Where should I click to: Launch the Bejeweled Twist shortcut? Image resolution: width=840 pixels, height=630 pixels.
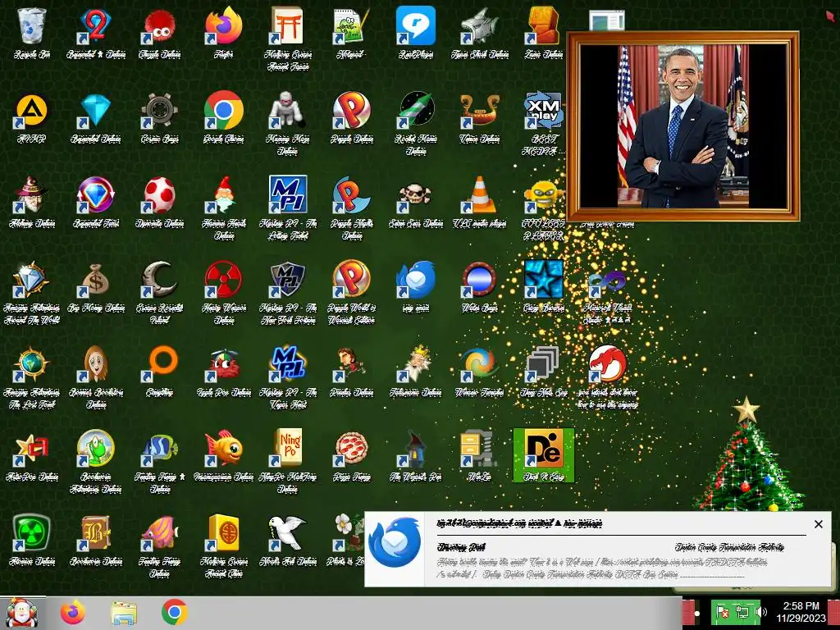[x=95, y=195]
